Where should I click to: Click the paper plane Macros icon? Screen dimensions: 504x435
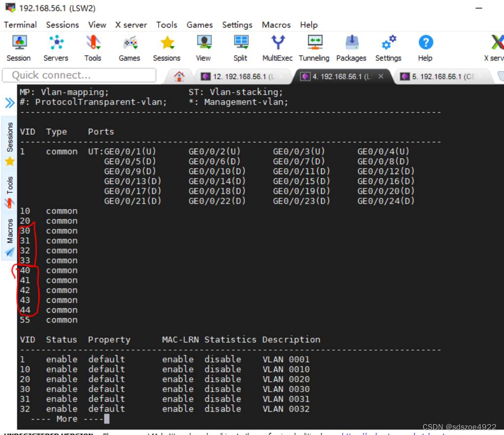[x=10, y=252]
